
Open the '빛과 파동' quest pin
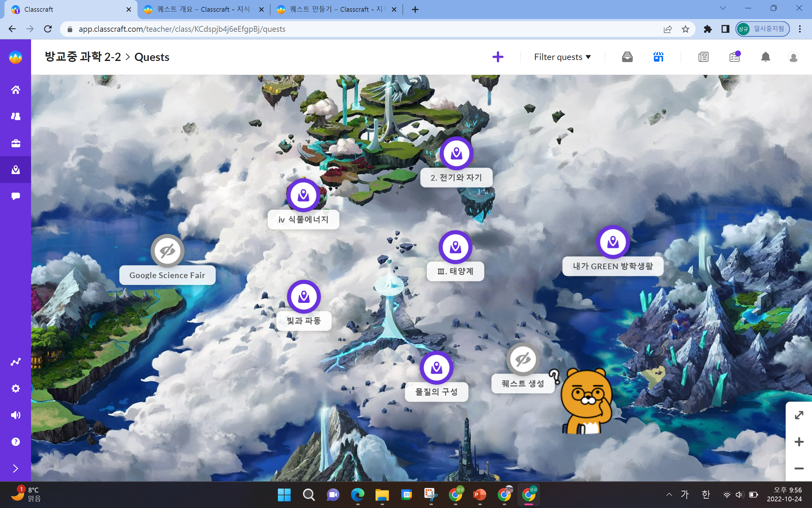click(x=304, y=297)
